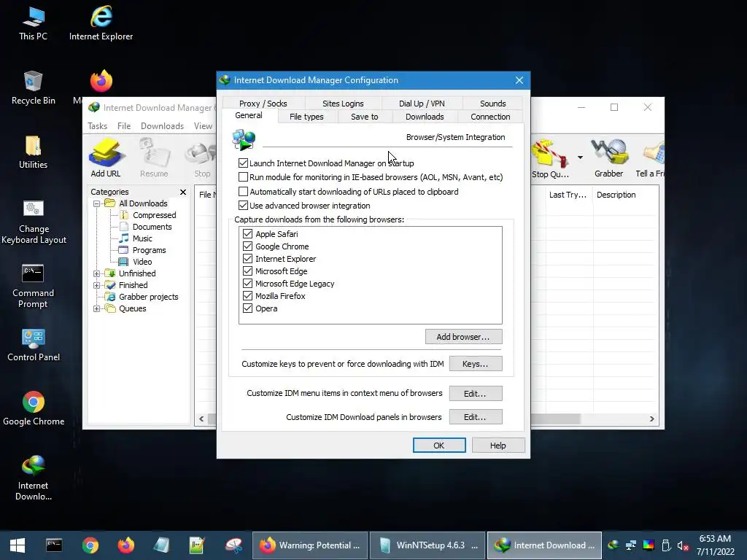This screenshot has height=560, width=747.
Task: Click the network tray icon
Action: point(631,545)
